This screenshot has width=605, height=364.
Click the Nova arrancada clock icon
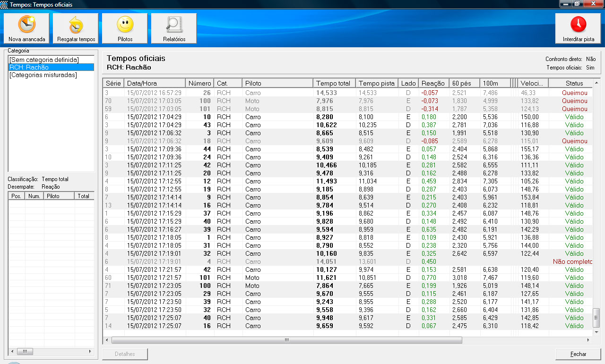26,25
